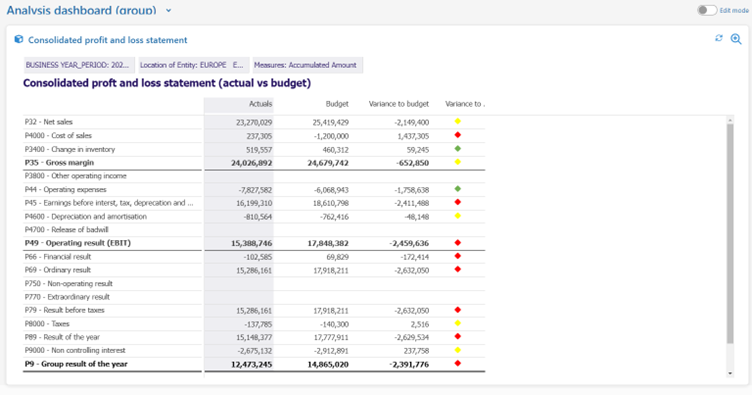Viewport: 752px width, 395px height.
Task: Click the red indicator in the Group result of the year row
Action: 458,363
